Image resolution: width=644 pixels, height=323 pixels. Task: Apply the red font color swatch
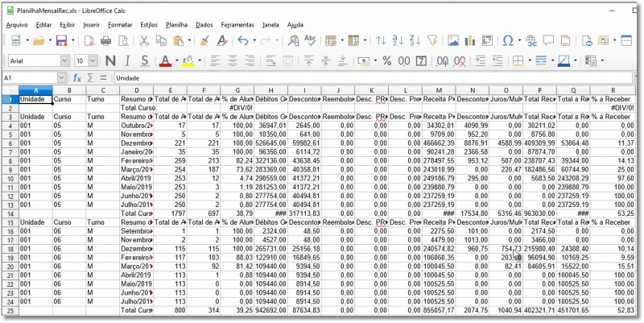click(164, 60)
